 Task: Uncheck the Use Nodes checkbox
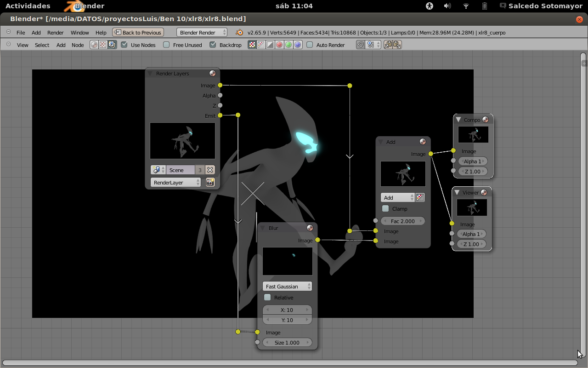point(124,45)
